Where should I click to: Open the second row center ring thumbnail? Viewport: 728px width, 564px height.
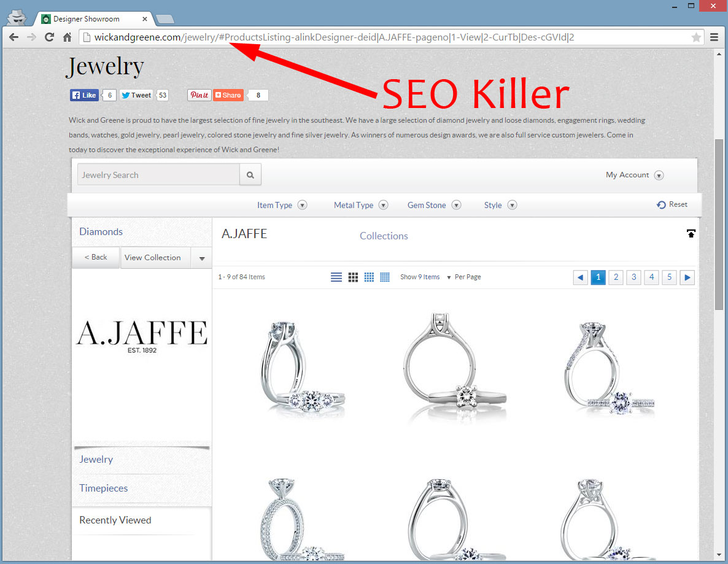click(456, 520)
